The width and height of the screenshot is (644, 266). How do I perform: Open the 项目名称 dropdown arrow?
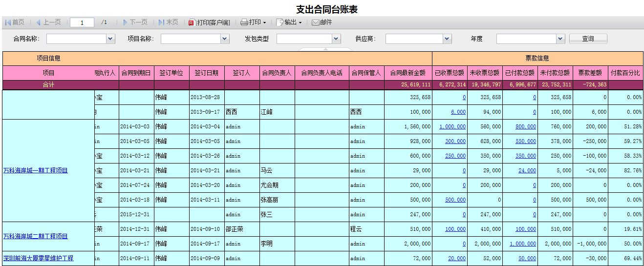click(225, 39)
